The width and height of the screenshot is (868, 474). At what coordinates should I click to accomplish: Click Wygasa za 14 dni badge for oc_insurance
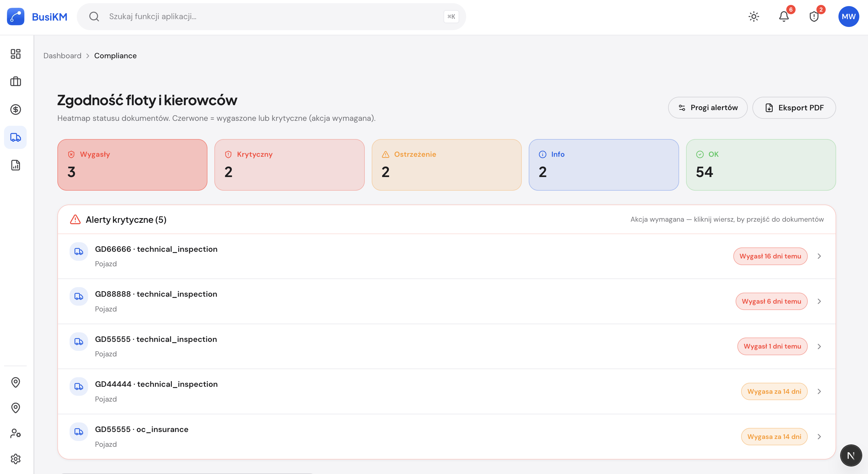click(774, 437)
